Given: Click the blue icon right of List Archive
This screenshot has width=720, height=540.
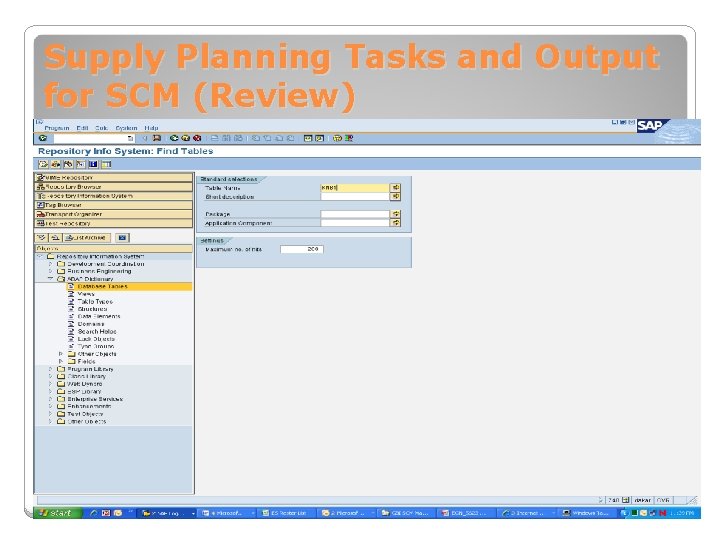Looking at the screenshot, I should 122,237.
